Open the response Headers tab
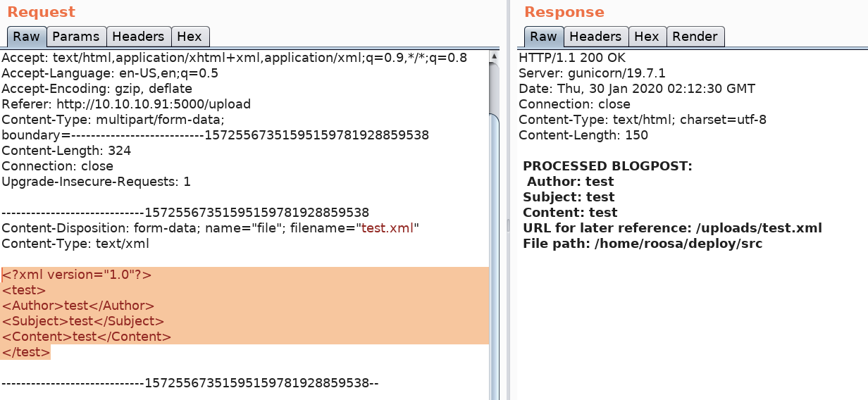 click(595, 37)
